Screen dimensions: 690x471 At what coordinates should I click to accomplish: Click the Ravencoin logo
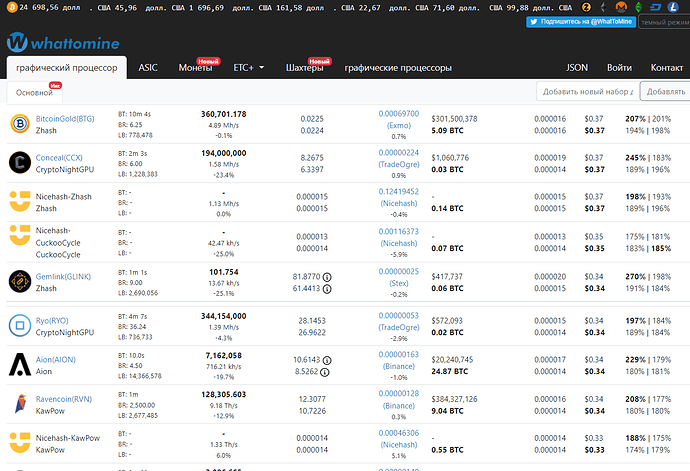pos(20,404)
